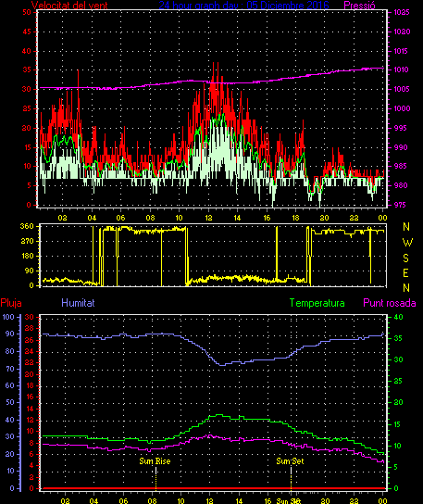Click the 50 wind speed axis value

point(27,12)
